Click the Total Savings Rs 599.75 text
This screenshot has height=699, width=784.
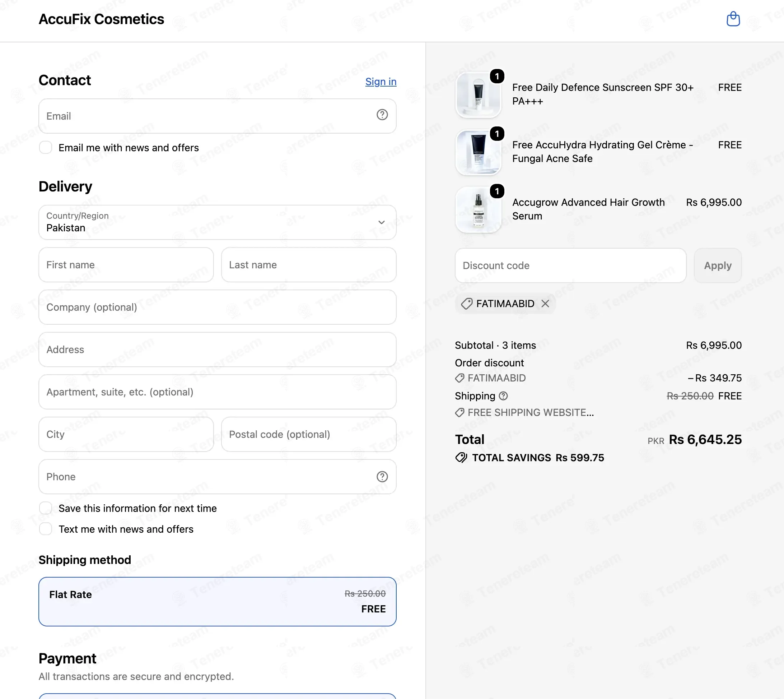coord(538,458)
